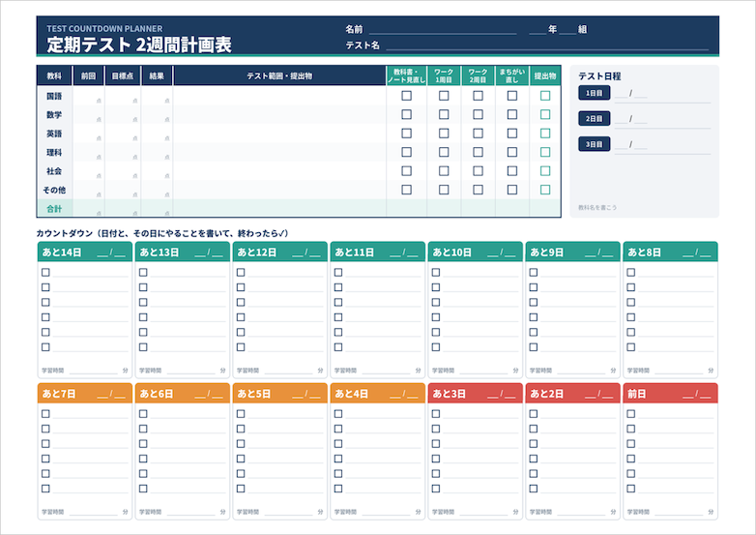The width and height of the screenshot is (756, 535).
Task: Click the あと4日 card header
Action: [378, 393]
